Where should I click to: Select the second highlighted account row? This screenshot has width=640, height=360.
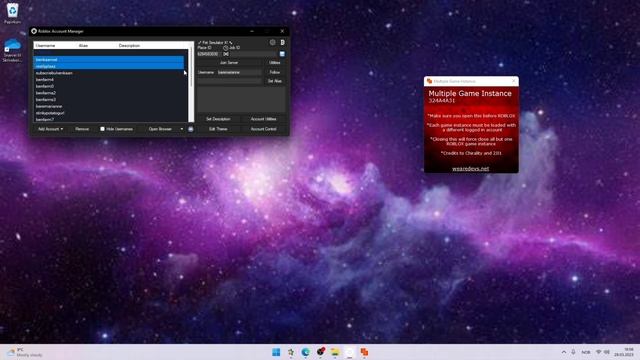click(109, 66)
